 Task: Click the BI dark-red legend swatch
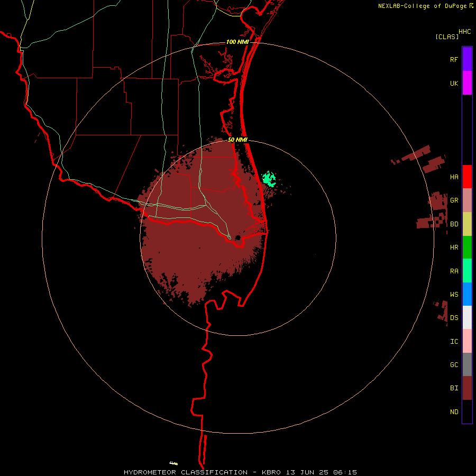[467, 388]
